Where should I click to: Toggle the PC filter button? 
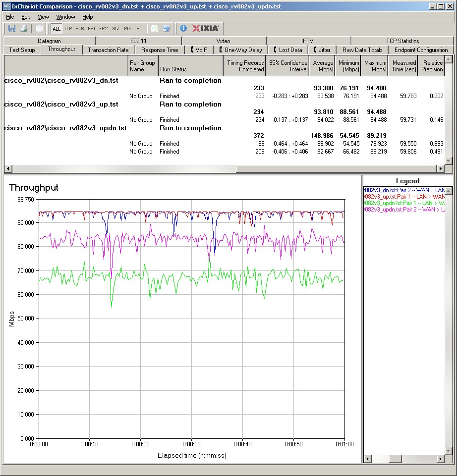coord(139,29)
